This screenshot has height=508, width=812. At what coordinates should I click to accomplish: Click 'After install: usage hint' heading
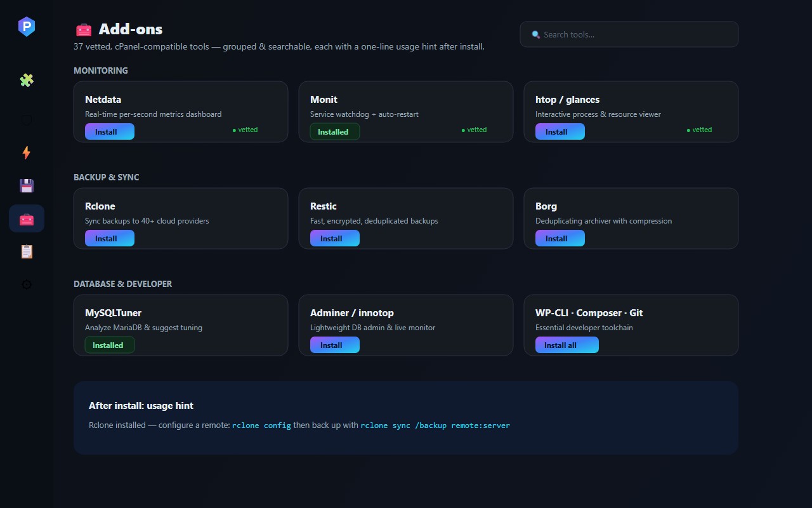(x=141, y=405)
